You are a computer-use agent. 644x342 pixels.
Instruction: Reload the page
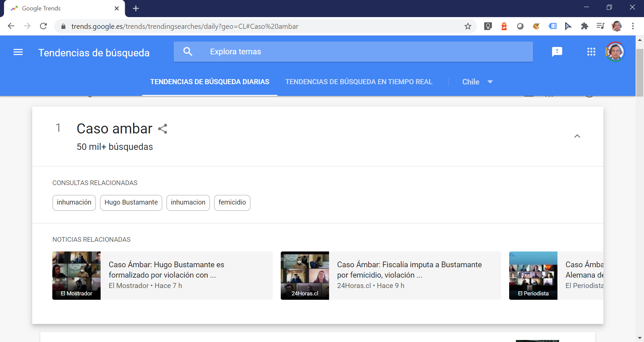pyautogui.click(x=43, y=26)
